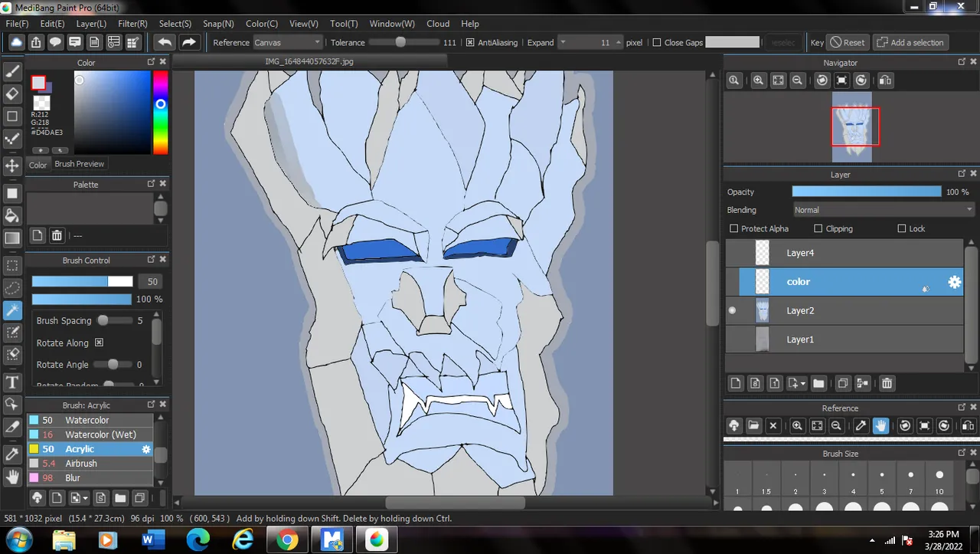Toggle Rotate Along checkbox
The image size is (980, 554).
click(99, 343)
